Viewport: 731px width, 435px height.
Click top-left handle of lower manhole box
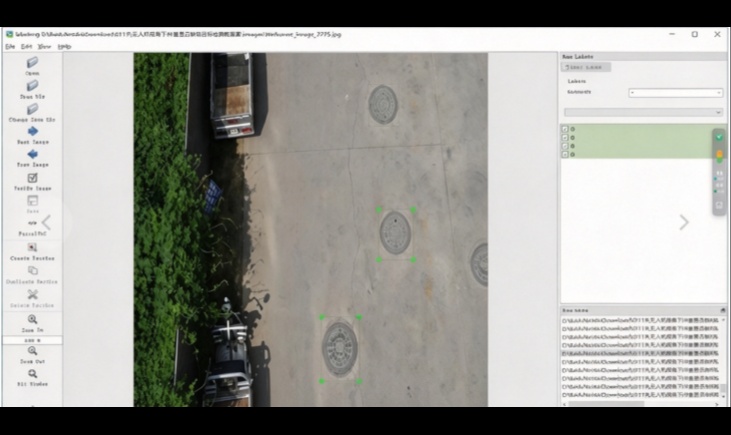tap(322, 317)
